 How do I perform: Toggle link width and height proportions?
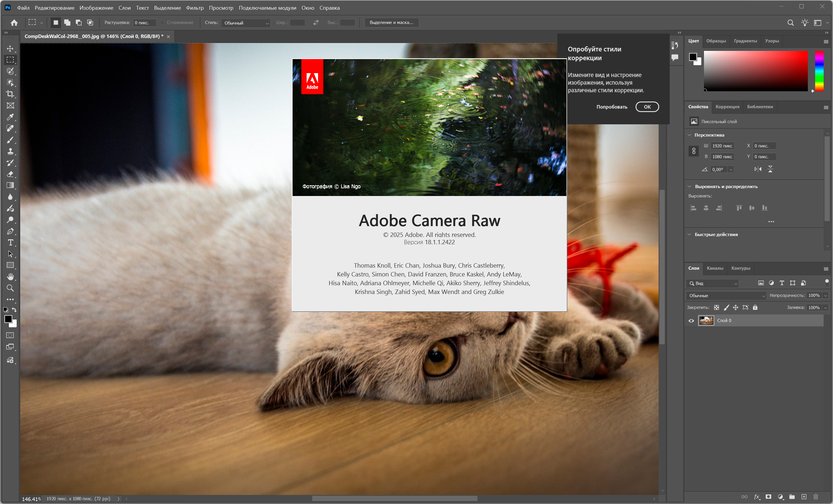[x=693, y=151]
